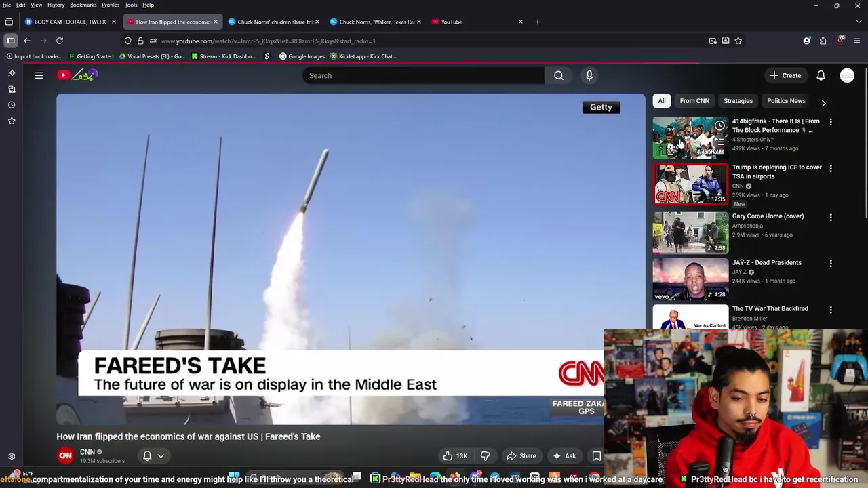Open the Trump deploying ICE video thumbnail

[690, 184]
